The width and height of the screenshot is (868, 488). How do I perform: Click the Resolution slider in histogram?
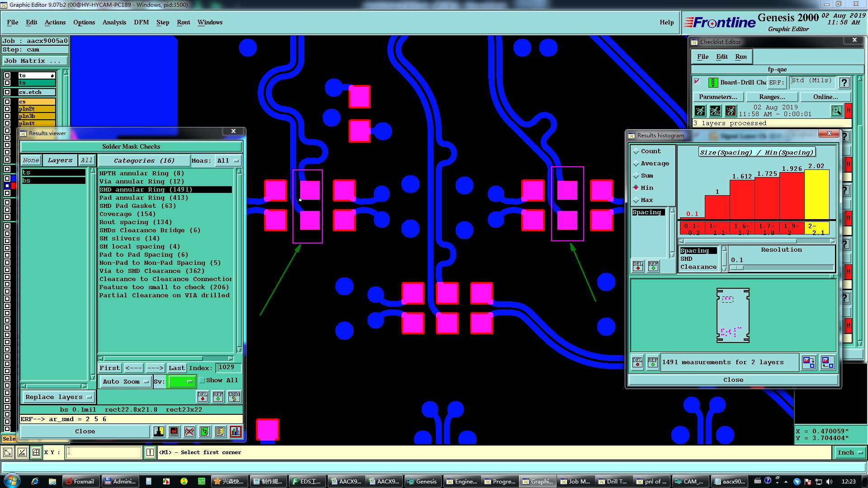coord(782,268)
